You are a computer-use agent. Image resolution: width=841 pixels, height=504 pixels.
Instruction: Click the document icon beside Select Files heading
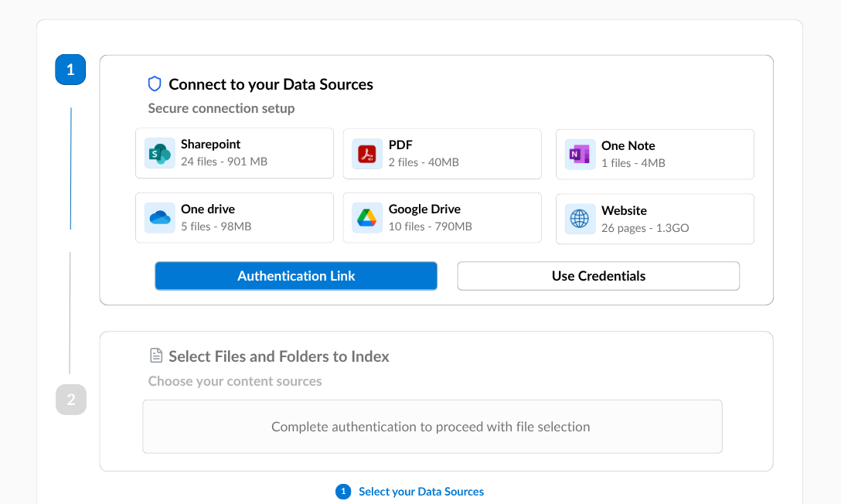155,356
